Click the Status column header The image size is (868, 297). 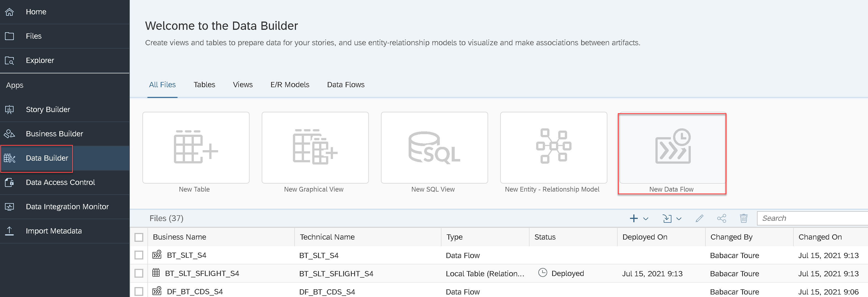(573, 237)
